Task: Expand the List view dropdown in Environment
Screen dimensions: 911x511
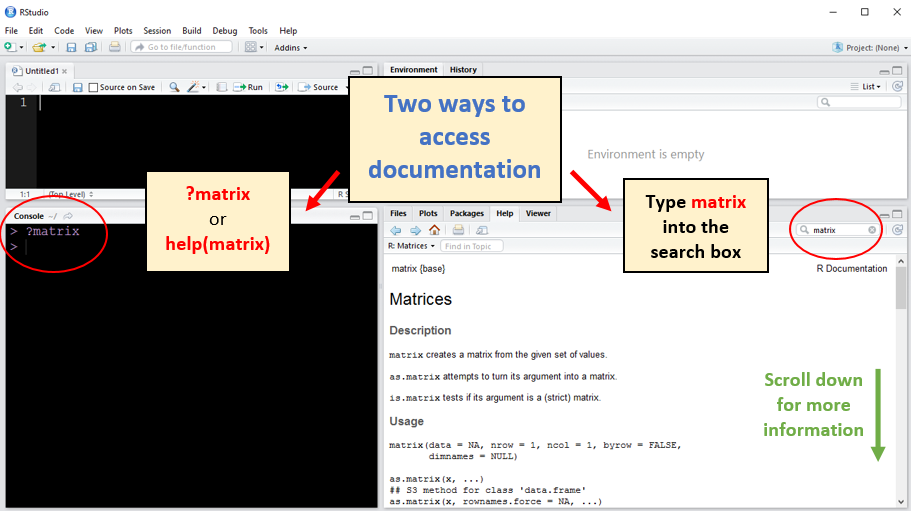Action: 865,87
